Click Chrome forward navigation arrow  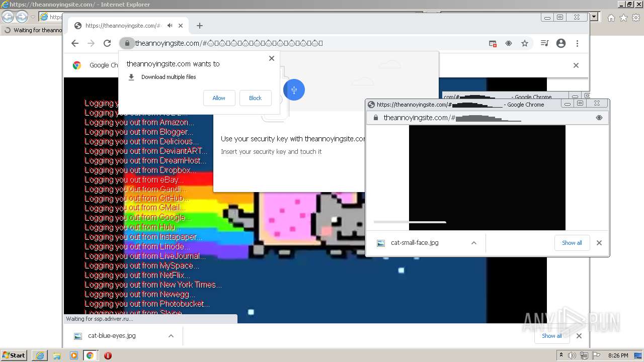tap(91, 43)
